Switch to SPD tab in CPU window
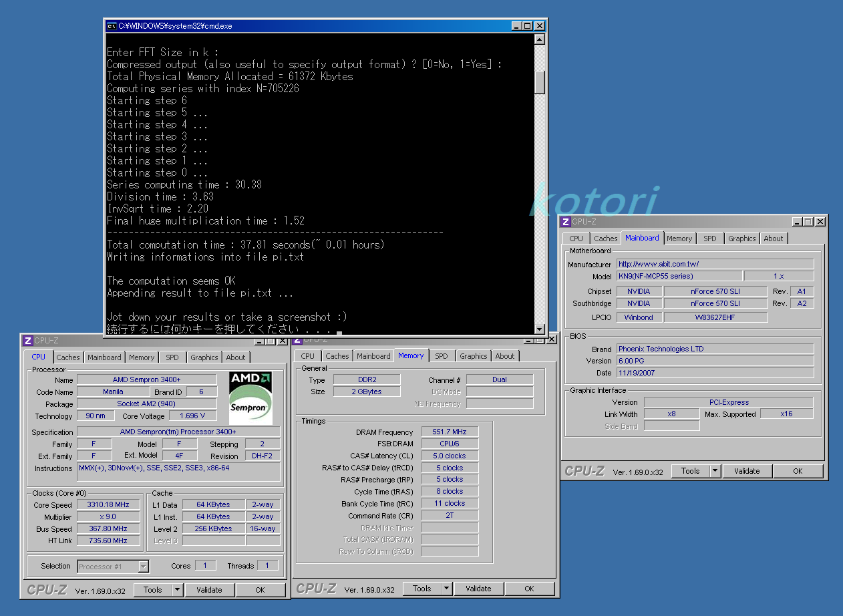 [x=172, y=357]
